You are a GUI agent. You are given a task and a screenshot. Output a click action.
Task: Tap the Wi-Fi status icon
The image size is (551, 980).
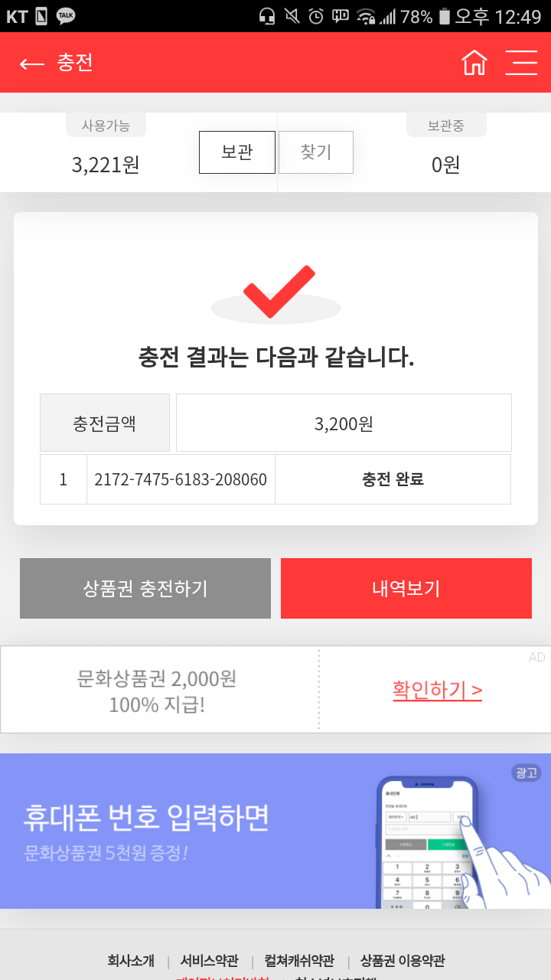click(x=367, y=16)
